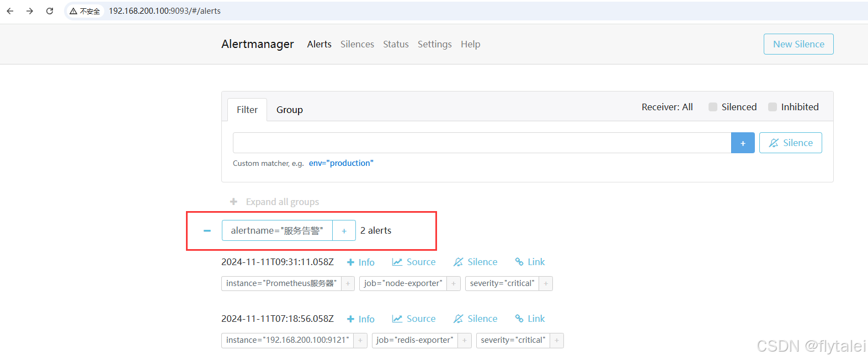Open the Status nav item
Viewport: 868px width, 361px height.
pyautogui.click(x=396, y=44)
